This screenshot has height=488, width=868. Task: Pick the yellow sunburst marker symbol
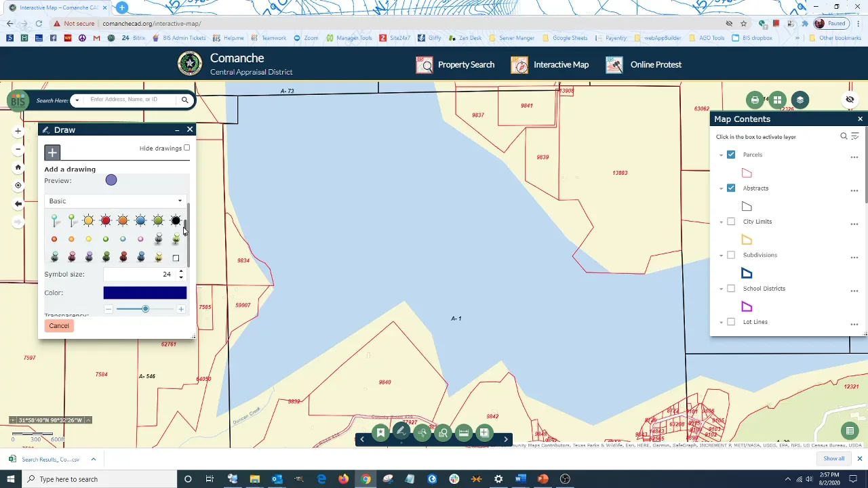[88, 220]
